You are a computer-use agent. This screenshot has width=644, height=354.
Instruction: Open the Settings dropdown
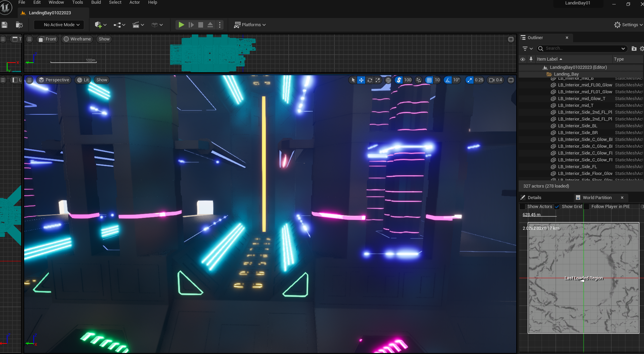click(x=628, y=25)
